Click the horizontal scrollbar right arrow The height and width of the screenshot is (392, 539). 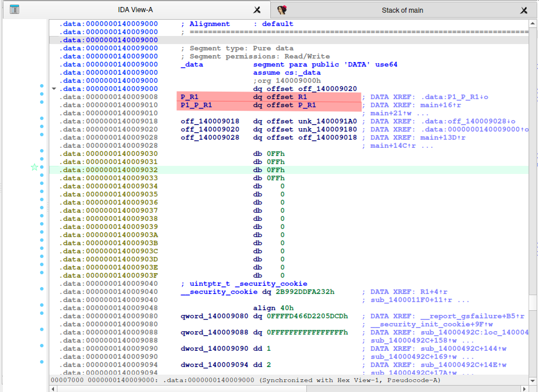tap(525, 389)
